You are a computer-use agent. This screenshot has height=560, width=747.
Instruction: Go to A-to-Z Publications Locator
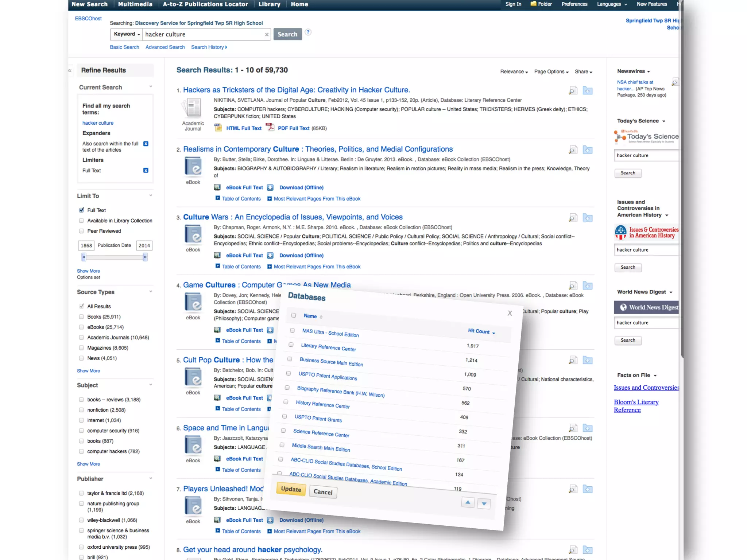click(205, 4)
